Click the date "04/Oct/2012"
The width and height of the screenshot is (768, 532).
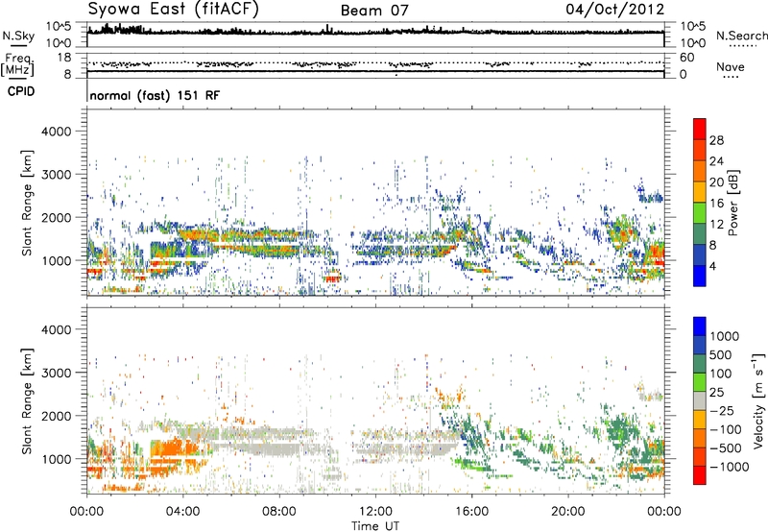(x=614, y=10)
